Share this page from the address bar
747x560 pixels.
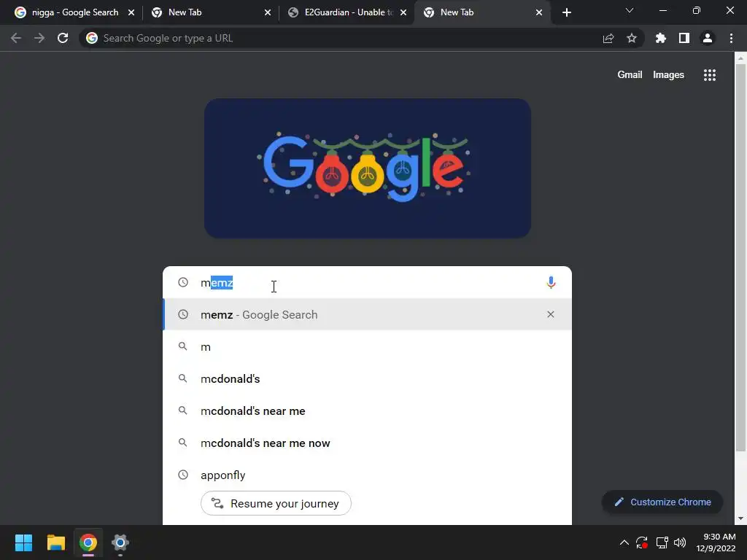pos(608,38)
